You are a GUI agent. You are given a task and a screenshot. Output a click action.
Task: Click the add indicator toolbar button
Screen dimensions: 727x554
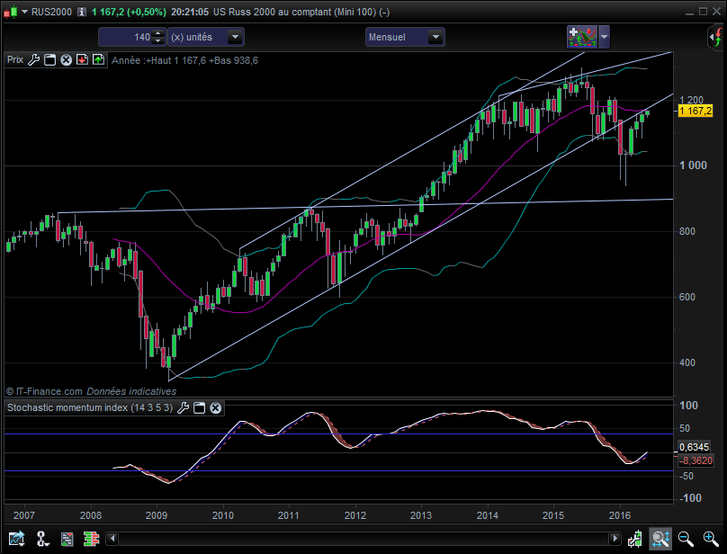[x=582, y=37]
